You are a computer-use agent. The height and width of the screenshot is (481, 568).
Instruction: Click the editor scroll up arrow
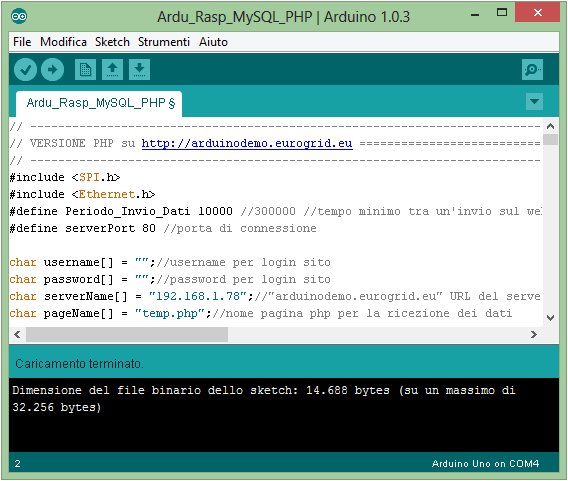pyautogui.click(x=551, y=126)
